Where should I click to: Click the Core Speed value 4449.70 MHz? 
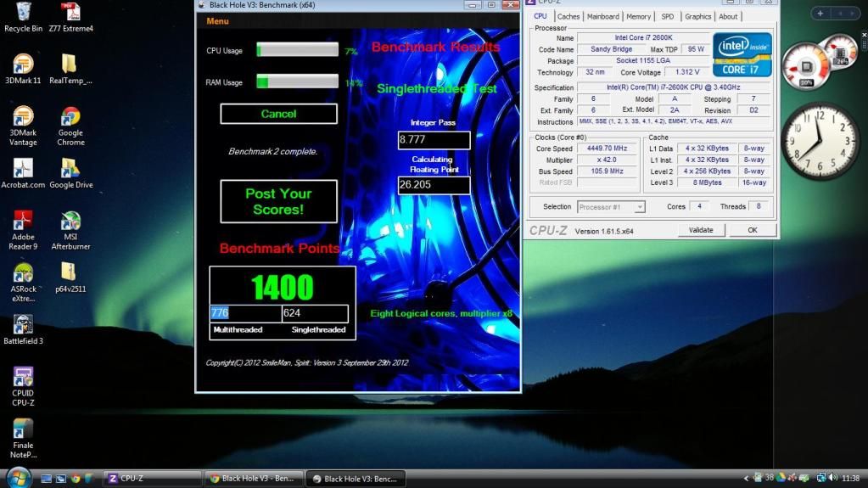pos(608,149)
